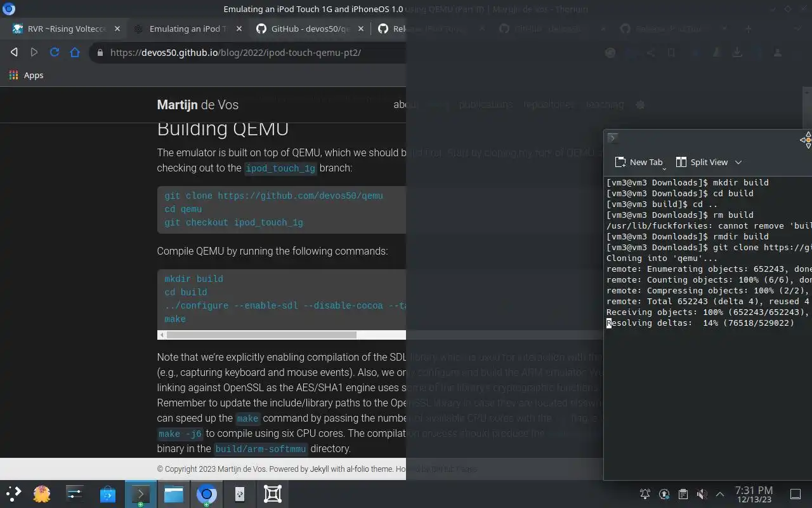
Task: Open a new browser tab with plus button
Action: [x=748, y=29]
